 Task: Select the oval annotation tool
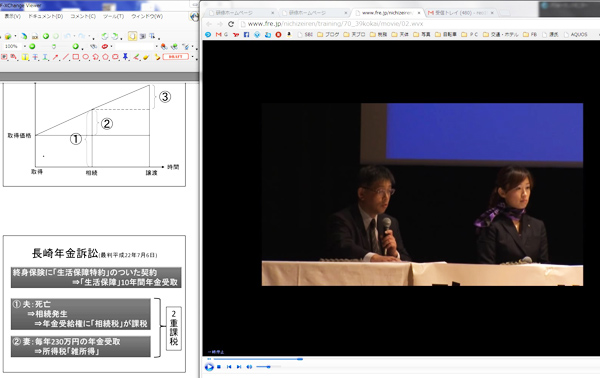click(x=86, y=57)
